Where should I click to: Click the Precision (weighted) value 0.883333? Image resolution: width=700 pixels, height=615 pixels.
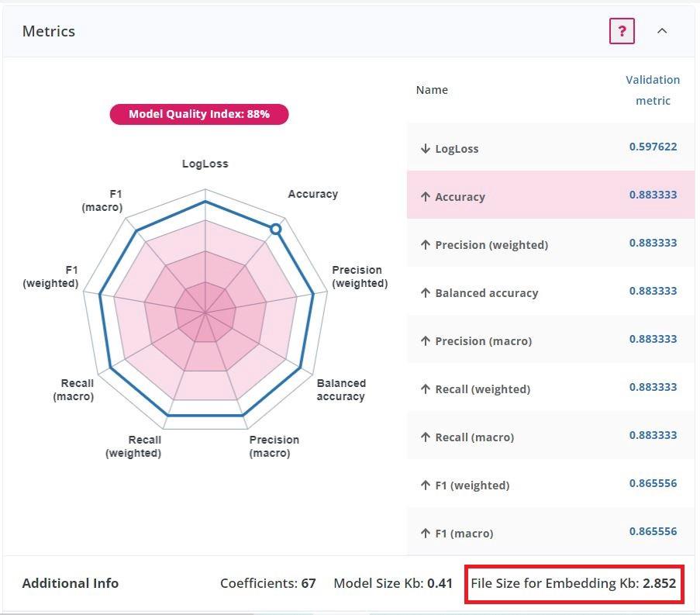[653, 243]
